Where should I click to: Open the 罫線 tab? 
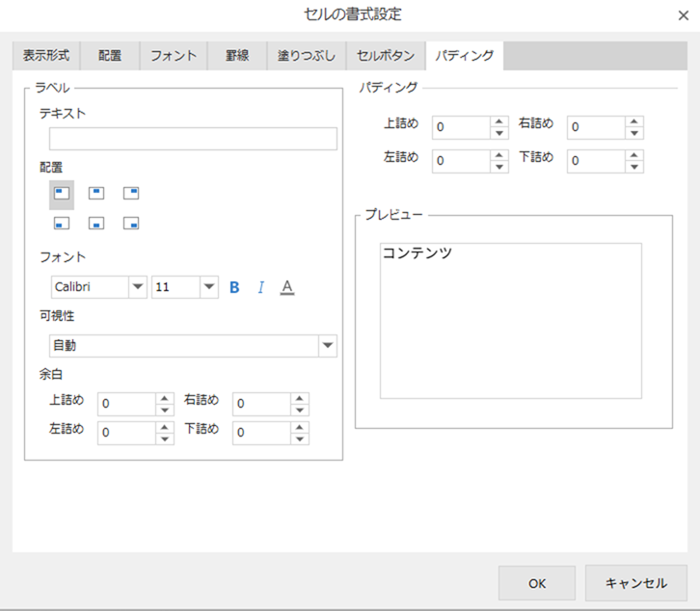[x=237, y=56]
